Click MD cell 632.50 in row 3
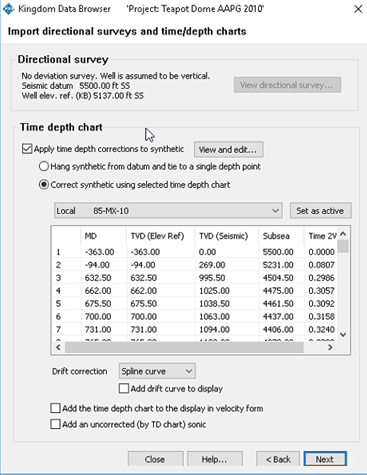Image resolution: width=367 pixels, height=475 pixels. click(x=98, y=278)
